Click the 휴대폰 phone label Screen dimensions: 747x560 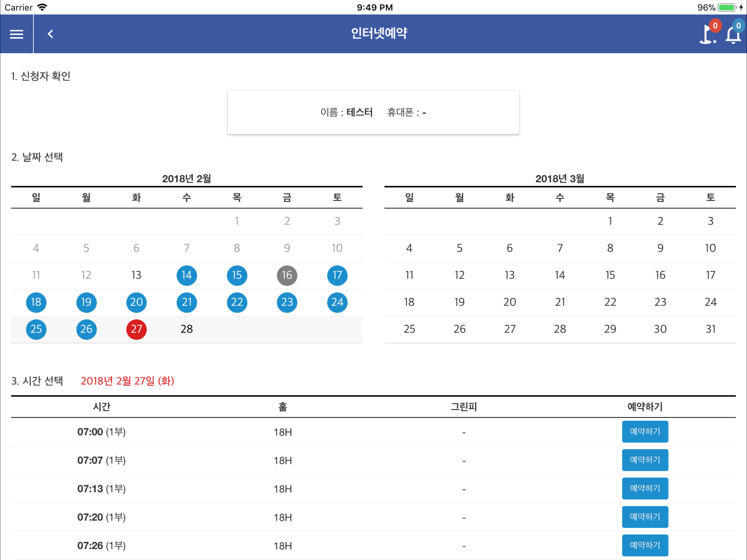coord(400,112)
